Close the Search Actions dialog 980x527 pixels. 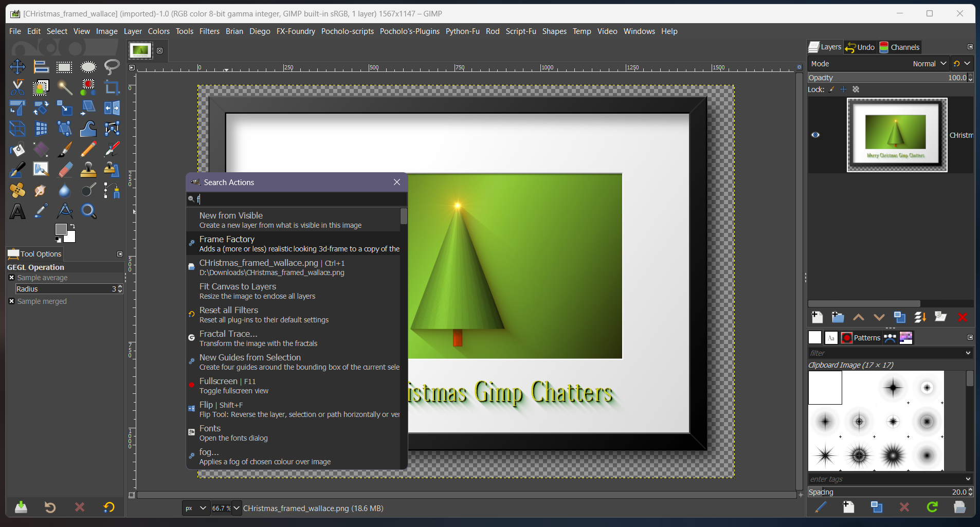click(397, 182)
